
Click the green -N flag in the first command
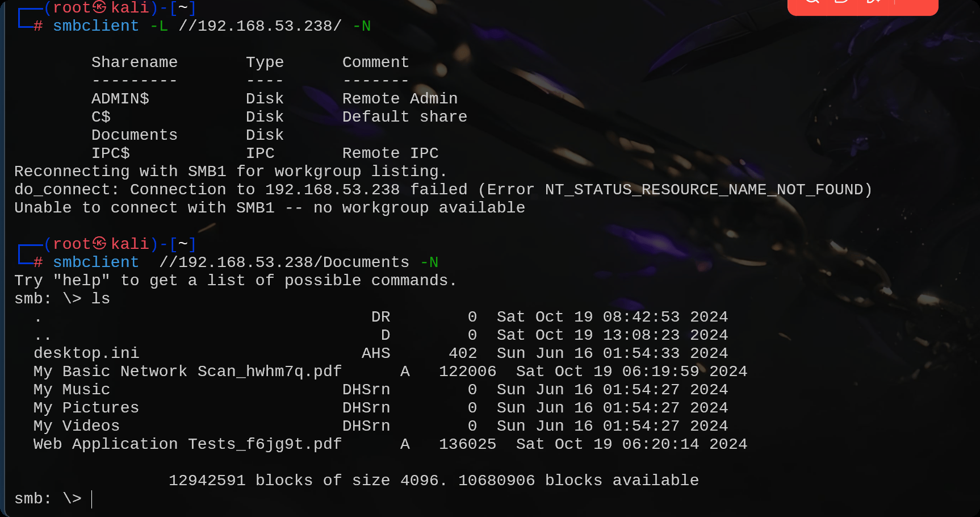point(362,26)
